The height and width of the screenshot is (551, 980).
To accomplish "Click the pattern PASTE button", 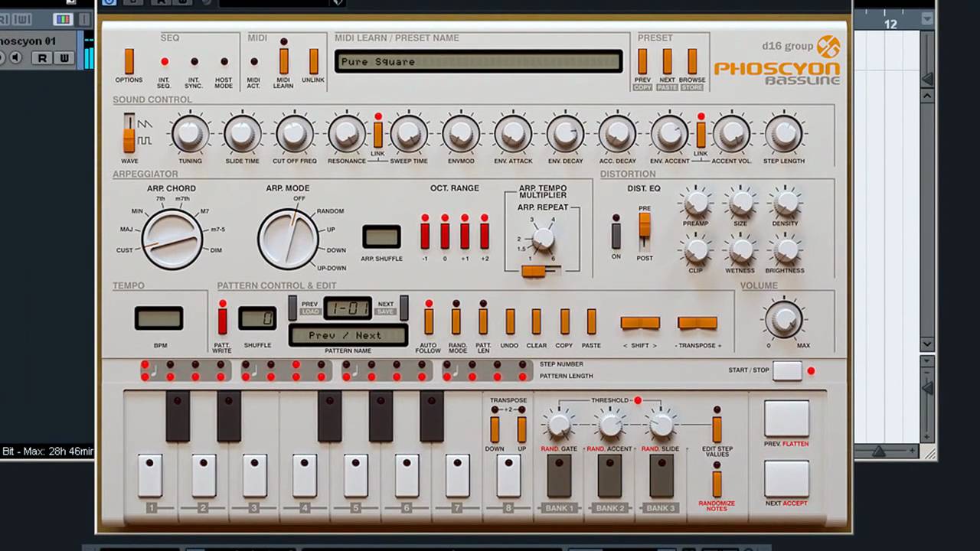I will point(591,321).
